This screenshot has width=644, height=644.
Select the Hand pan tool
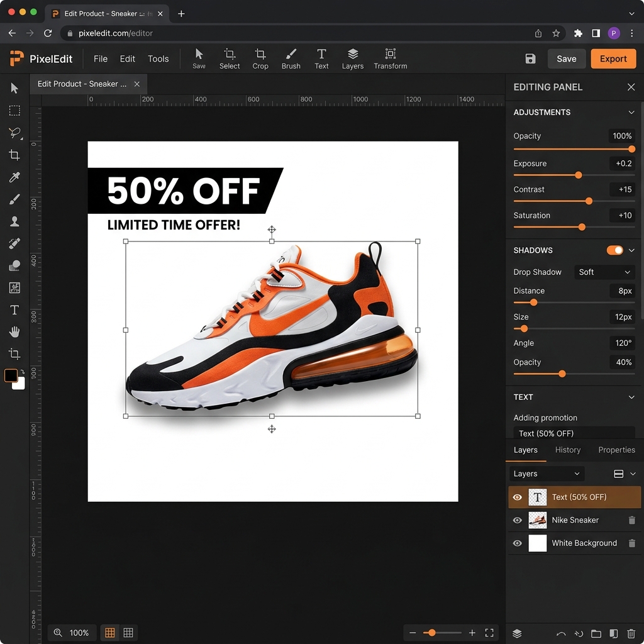tap(14, 332)
